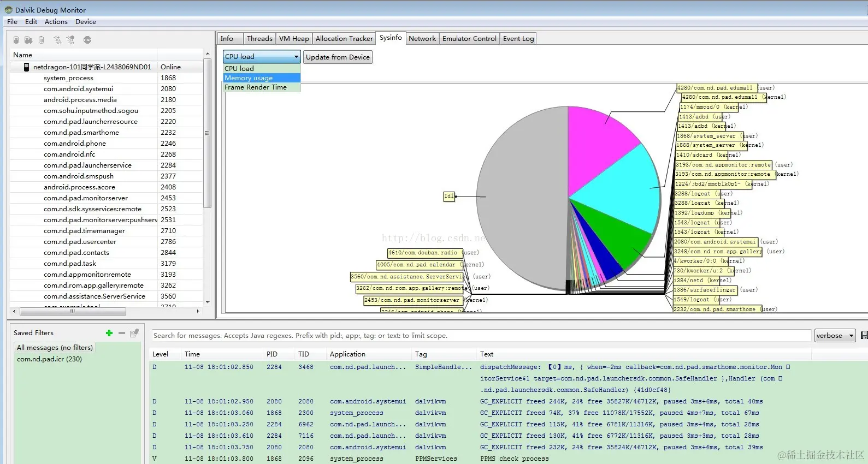Open the Actions menu
Screen dimensions: 868x464
56,22
